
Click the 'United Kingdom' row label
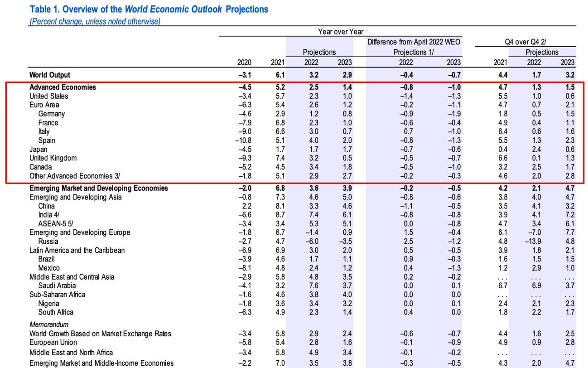53,158
